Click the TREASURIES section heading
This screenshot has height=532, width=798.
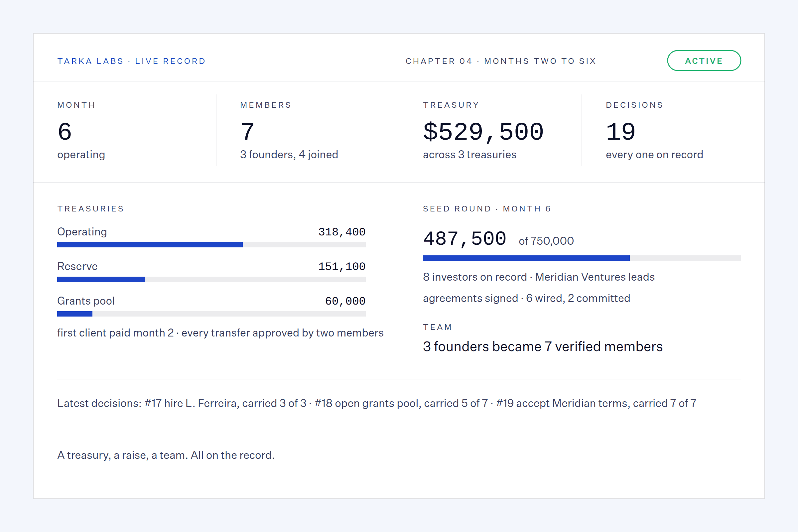[x=90, y=209]
